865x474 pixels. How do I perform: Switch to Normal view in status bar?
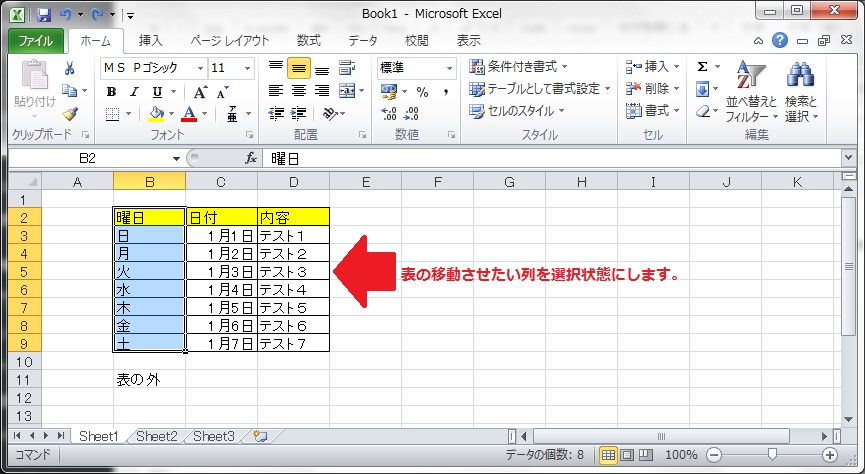coord(608,455)
